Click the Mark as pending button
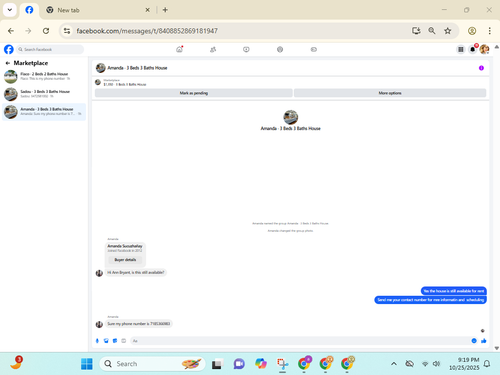Screen dimensions: 500x375 194,93
